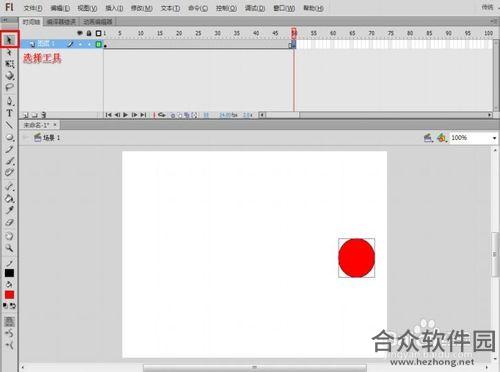Open the 修改(M) menu

pos(142,8)
